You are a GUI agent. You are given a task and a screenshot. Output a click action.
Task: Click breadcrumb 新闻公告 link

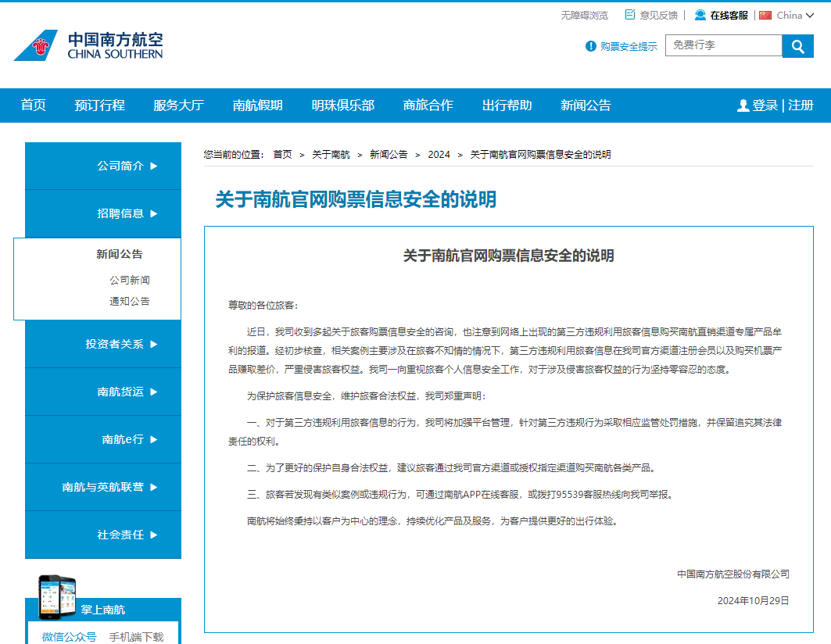(389, 154)
